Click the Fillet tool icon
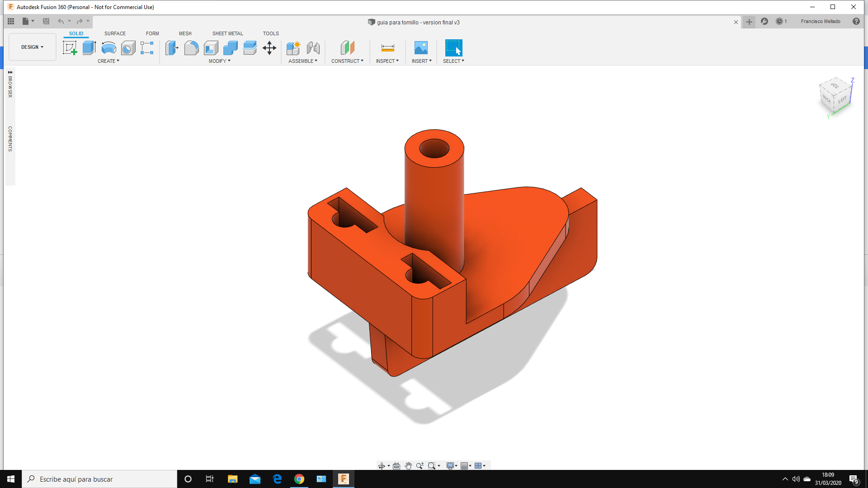This screenshot has width=868, height=488. tap(191, 48)
